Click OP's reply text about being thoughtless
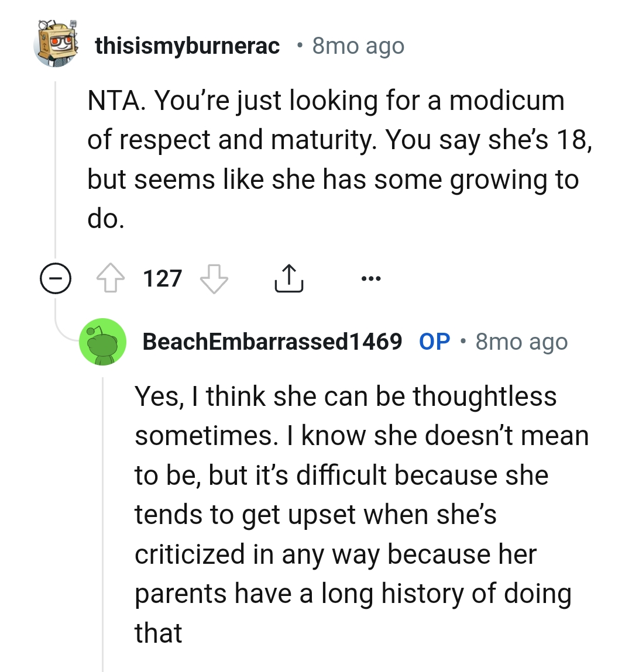This screenshot has width=632, height=672. pyautogui.click(x=345, y=397)
